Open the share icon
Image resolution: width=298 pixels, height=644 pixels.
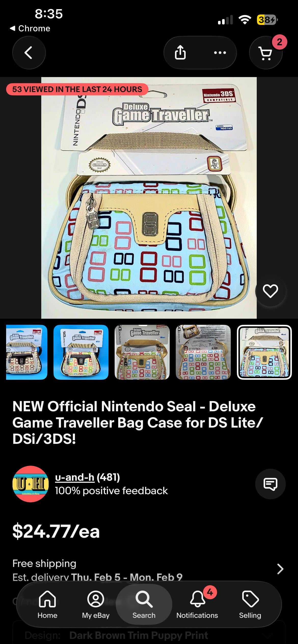point(180,53)
